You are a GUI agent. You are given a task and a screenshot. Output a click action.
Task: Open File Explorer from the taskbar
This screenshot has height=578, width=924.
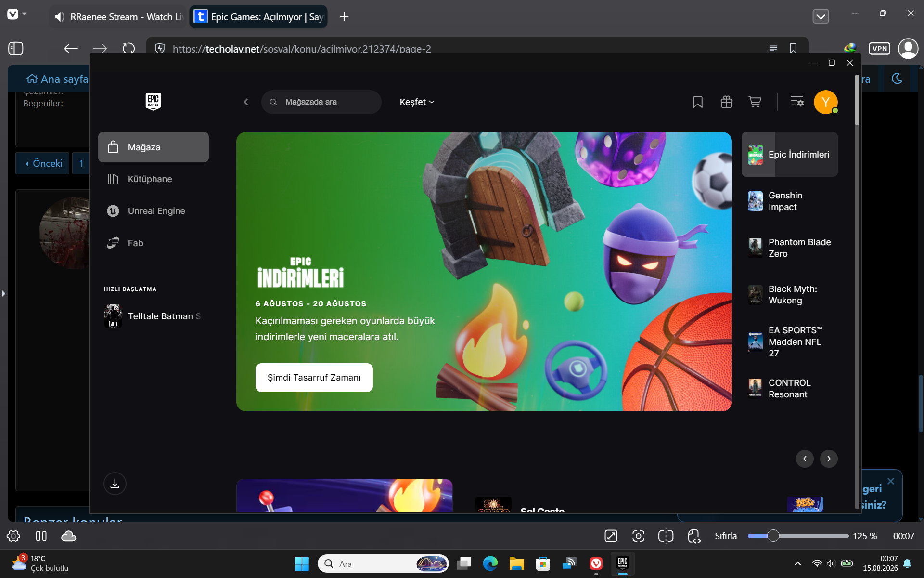pos(516,564)
